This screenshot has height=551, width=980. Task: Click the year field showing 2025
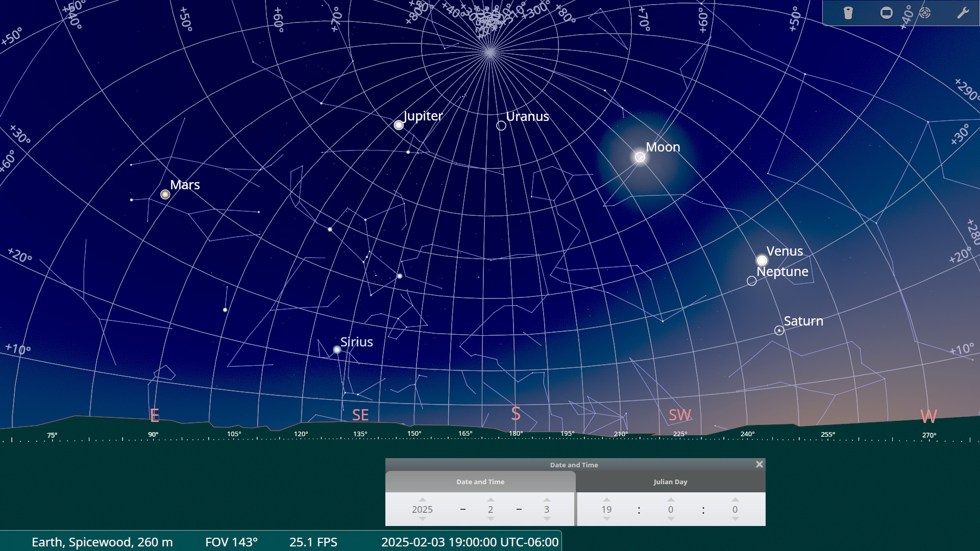click(x=422, y=509)
